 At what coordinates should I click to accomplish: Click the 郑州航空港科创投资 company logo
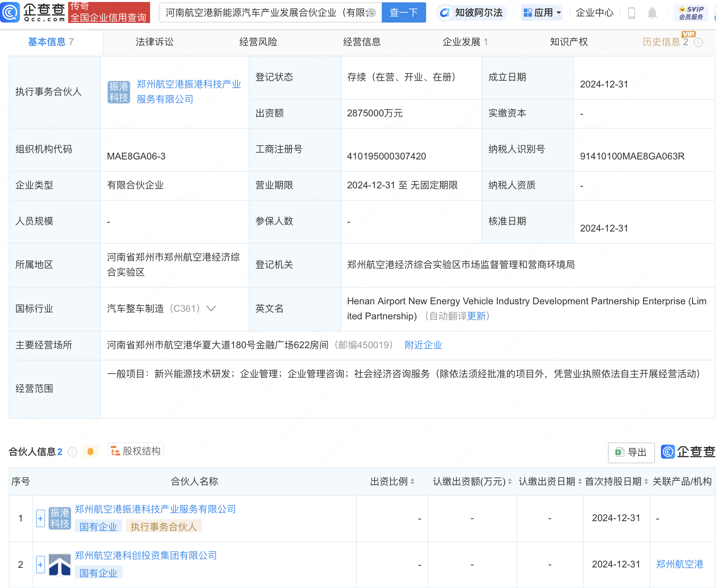coord(60,564)
